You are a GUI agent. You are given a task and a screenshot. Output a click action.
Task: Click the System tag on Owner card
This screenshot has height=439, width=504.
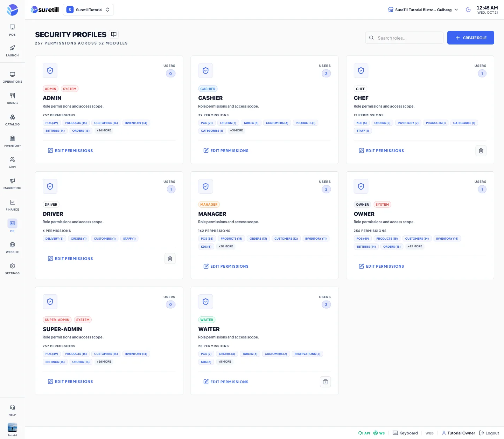[382, 204]
